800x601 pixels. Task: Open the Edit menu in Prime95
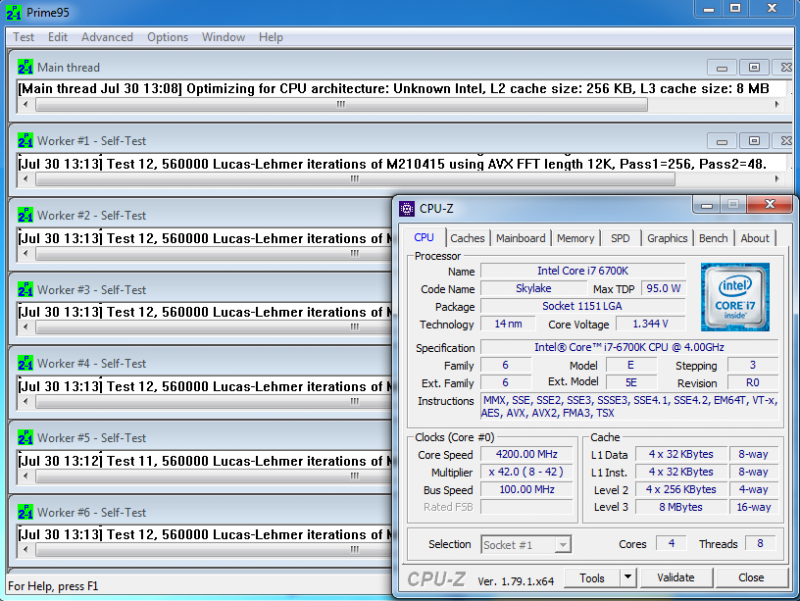point(58,37)
